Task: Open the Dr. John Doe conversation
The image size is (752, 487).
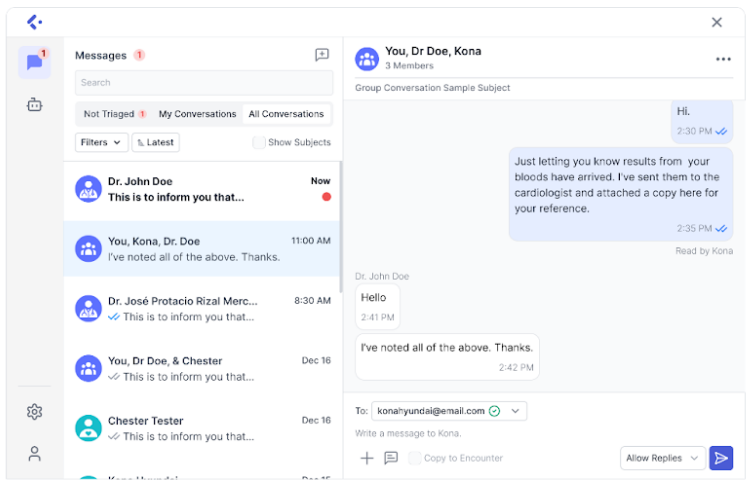Action: pyautogui.click(x=203, y=189)
